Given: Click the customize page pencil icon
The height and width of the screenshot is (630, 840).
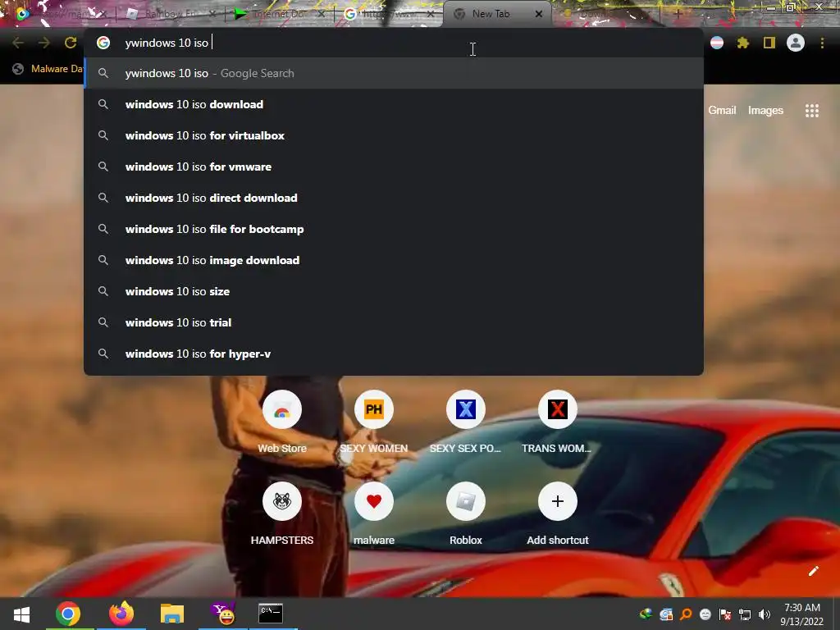Looking at the screenshot, I should (813, 571).
